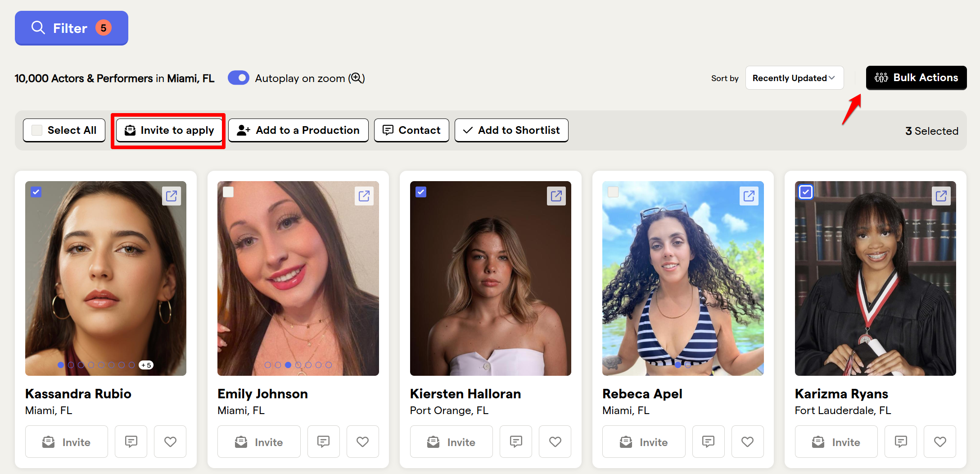Click message icon on Kassandra Rubio's card
The width and height of the screenshot is (980, 474).
(131, 442)
